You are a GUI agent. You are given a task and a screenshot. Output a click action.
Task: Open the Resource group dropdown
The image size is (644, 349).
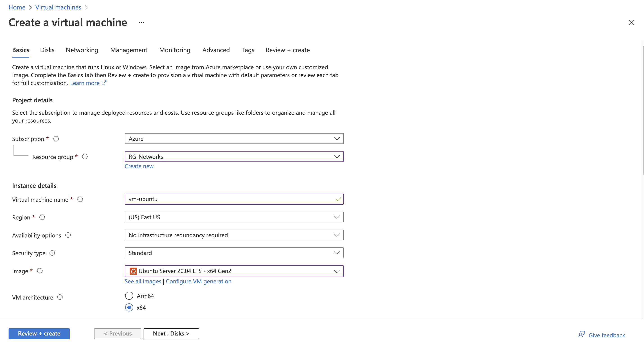pos(234,157)
